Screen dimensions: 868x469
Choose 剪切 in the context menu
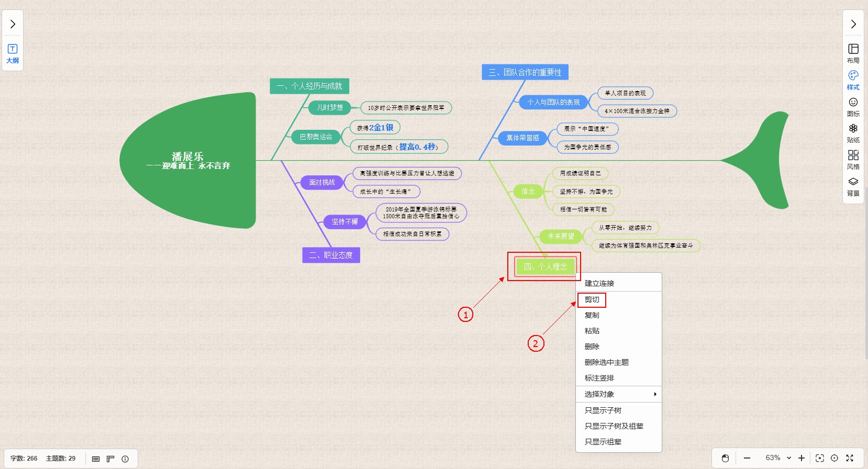pos(592,299)
